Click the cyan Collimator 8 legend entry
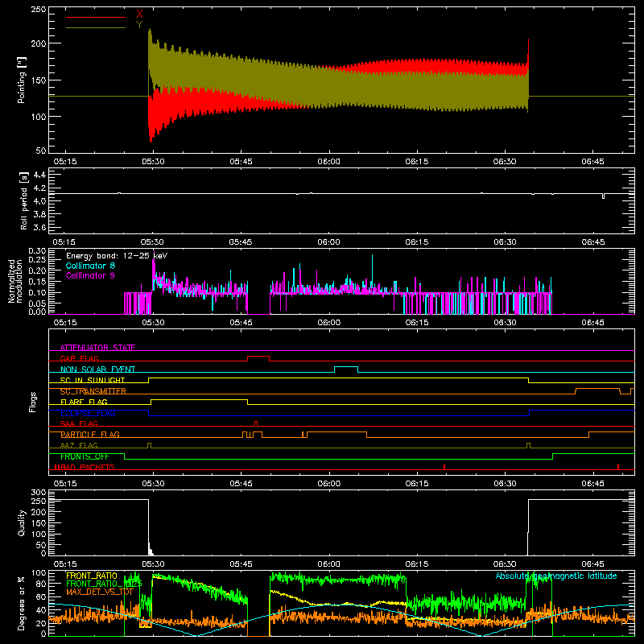Screen dimensions: 644x644 tap(90, 266)
